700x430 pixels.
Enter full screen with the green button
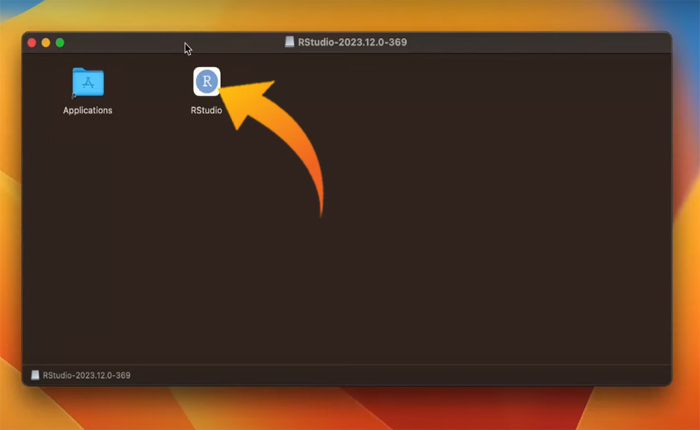60,43
